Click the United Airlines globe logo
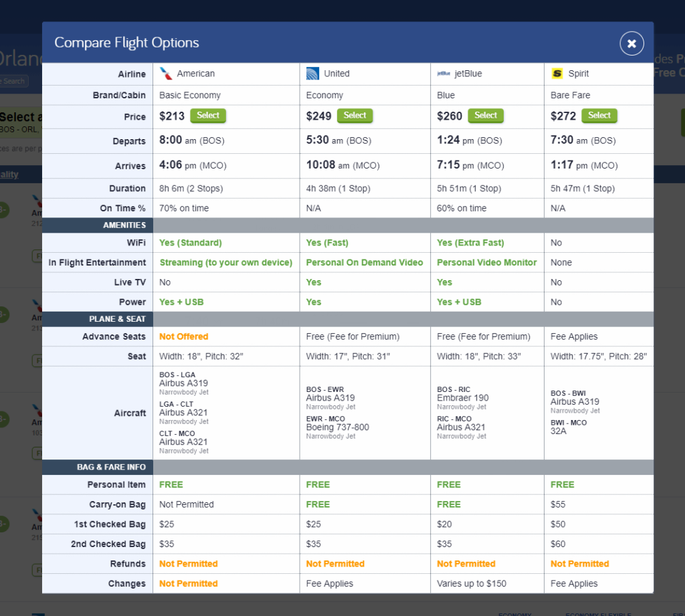Image resolution: width=685 pixels, height=616 pixels. (312, 74)
